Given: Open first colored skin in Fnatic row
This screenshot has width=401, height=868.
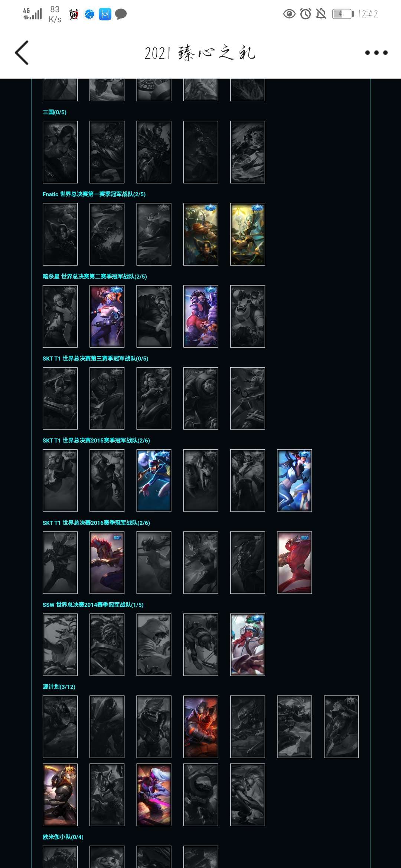Looking at the screenshot, I should [201, 234].
